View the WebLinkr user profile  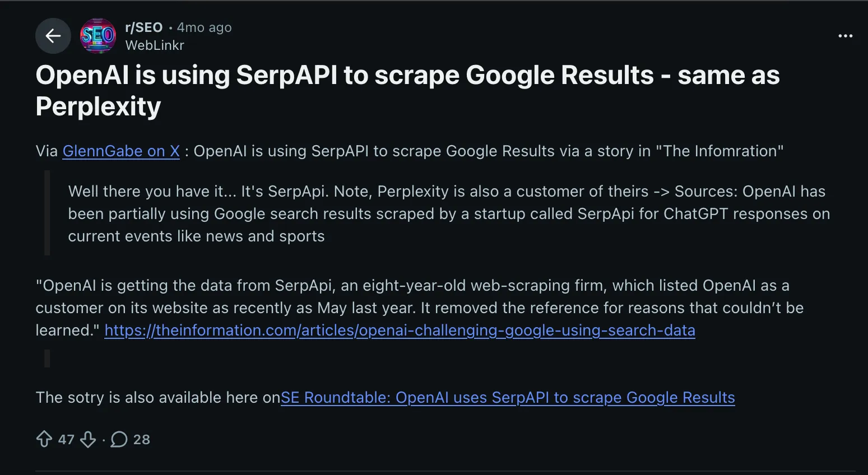155,45
